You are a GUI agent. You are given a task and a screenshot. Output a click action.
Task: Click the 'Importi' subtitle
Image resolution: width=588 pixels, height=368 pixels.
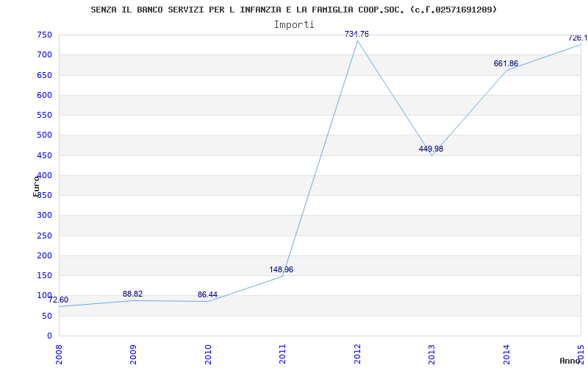(x=294, y=25)
